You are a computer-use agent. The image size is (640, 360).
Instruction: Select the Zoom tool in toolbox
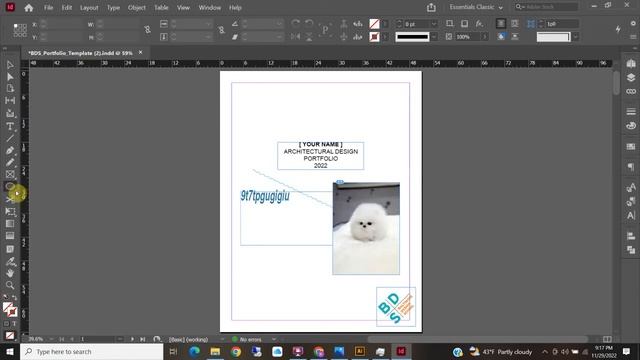[x=10, y=285]
